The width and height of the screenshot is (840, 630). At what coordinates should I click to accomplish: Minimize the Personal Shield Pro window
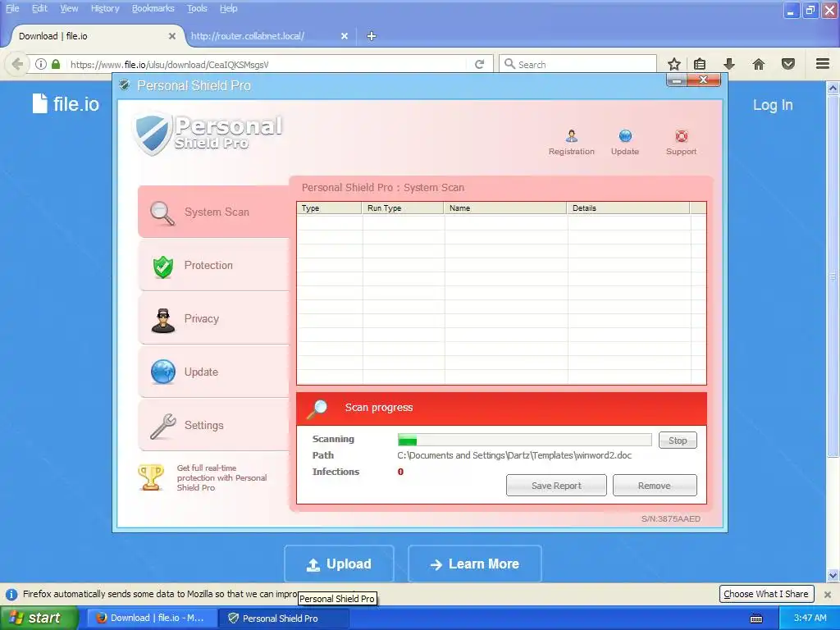point(676,80)
